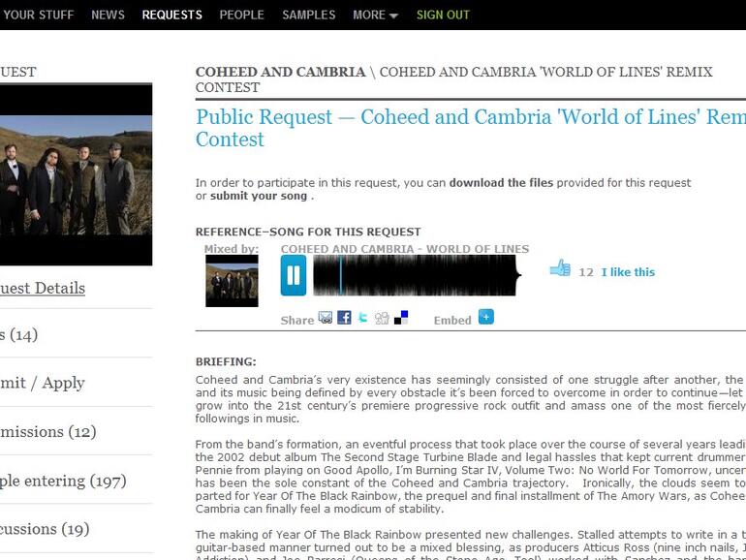Share the song on Facebook
Viewport: 746px width, 560px height.
(x=344, y=318)
